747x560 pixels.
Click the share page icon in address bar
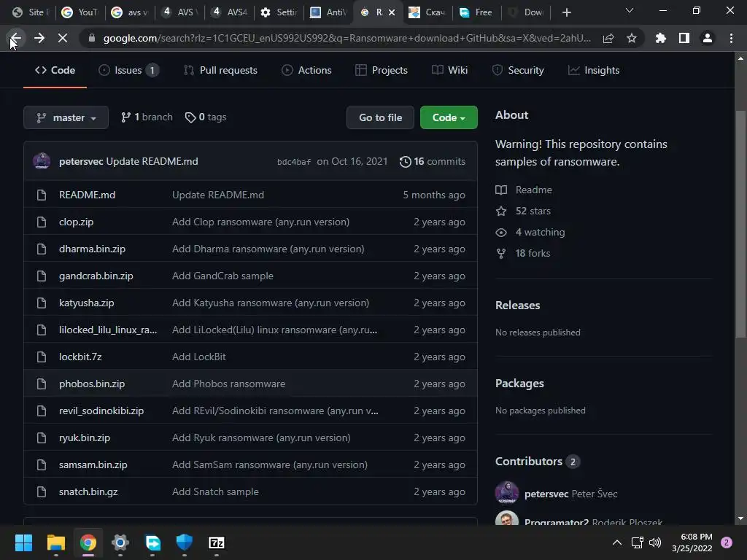(x=608, y=38)
